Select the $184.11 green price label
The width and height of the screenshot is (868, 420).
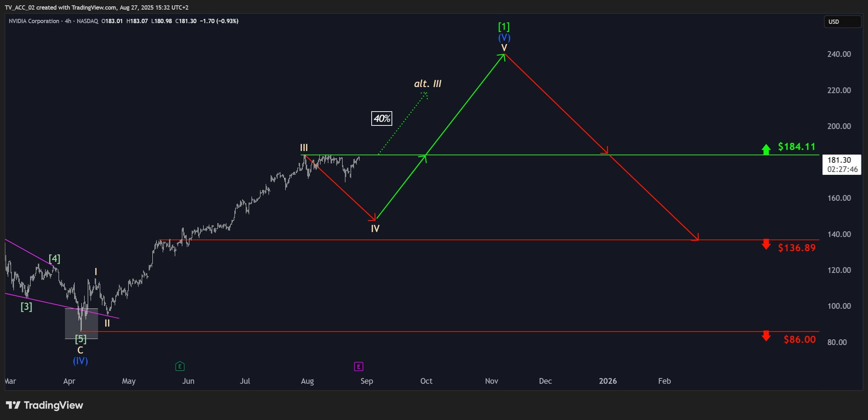click(797, 146)
